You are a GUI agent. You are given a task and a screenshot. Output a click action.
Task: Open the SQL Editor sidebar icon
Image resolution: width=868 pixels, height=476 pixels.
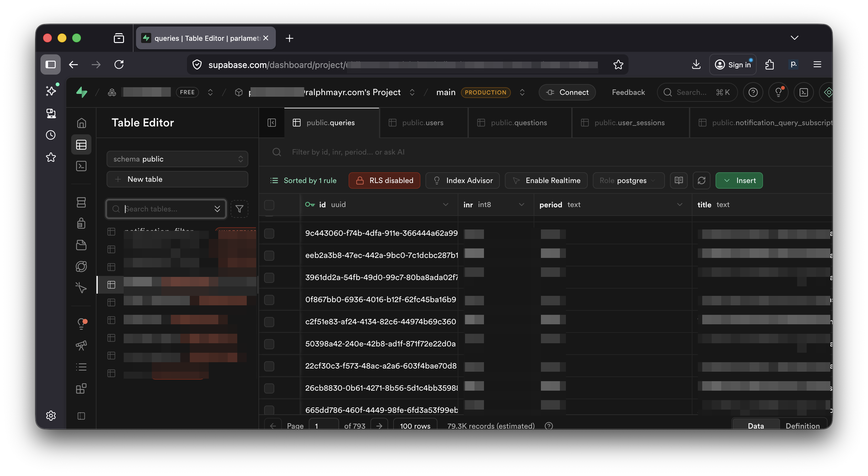81,166
